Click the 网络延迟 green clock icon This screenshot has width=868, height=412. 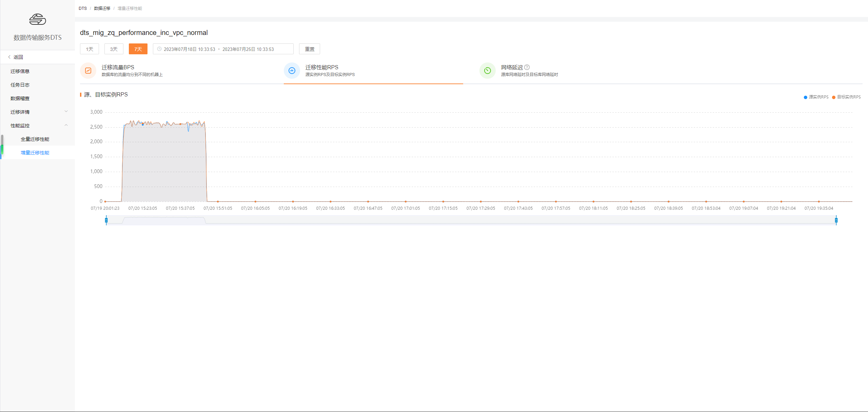pyautogui.click(x=487, y=71)
